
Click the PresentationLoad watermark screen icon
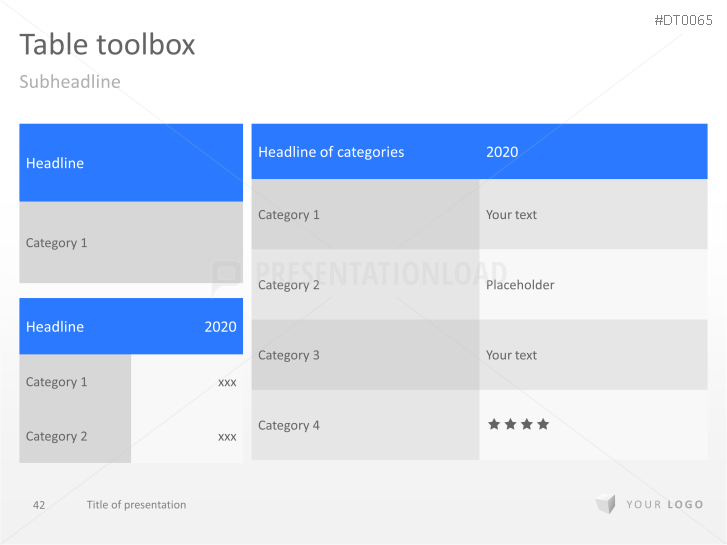coord(227,276)
